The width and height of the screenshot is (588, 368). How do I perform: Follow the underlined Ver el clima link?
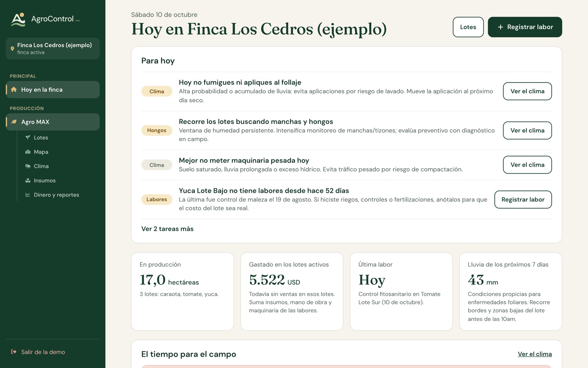[x=535, y=354]
